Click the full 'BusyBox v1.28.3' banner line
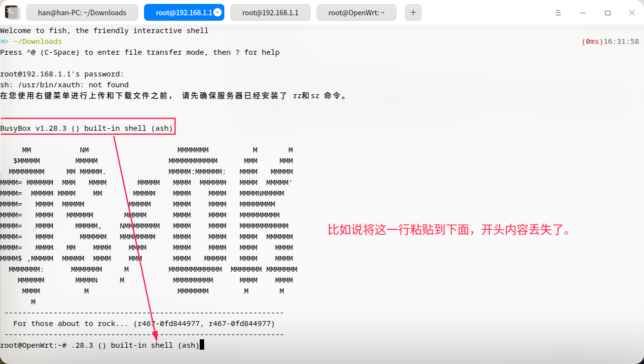644x364 pixels. pyautogui.click(x=86, y=128)
